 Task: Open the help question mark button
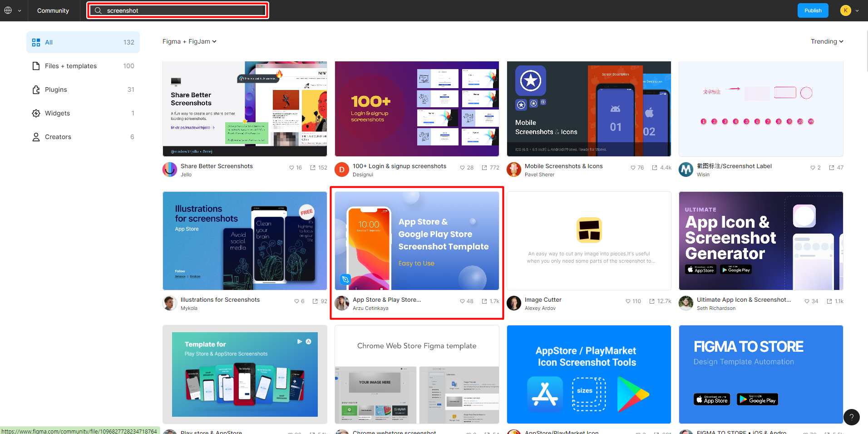[851, 417]
